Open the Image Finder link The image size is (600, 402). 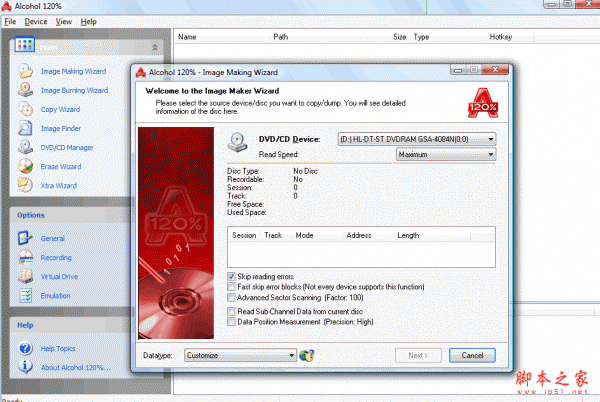61,129
